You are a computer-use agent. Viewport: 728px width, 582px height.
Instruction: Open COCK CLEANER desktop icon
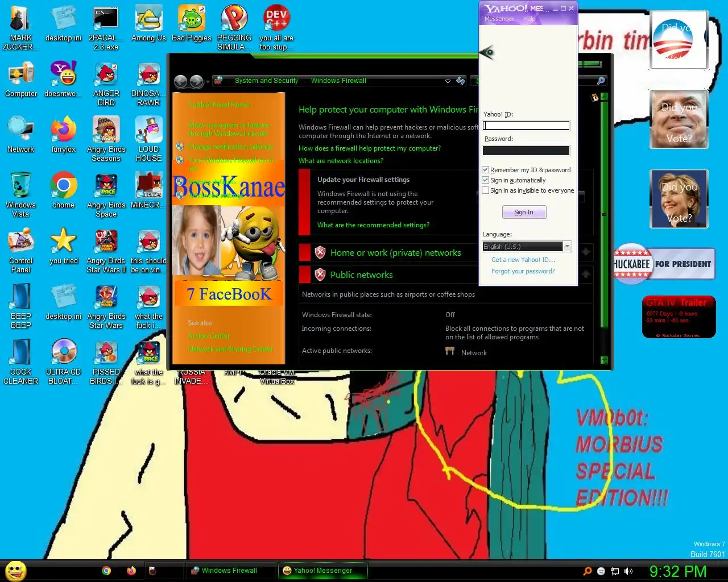coord(20,361)
